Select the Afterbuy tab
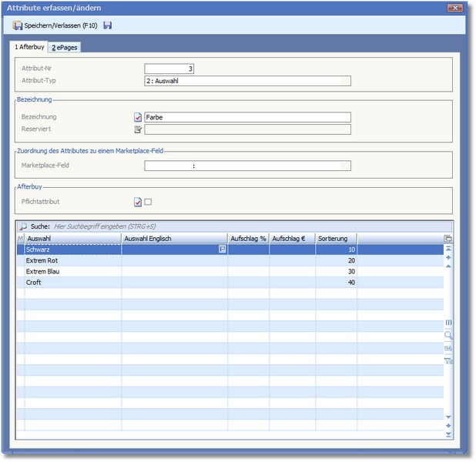The height and width of the screenshot is (462, 476). coord(30,47)
